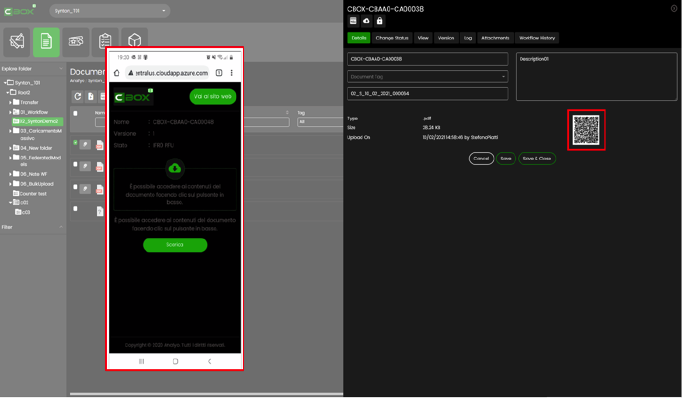
Task: Toggle the select-all checkbox in table header
Action: [x=75, y=114]
